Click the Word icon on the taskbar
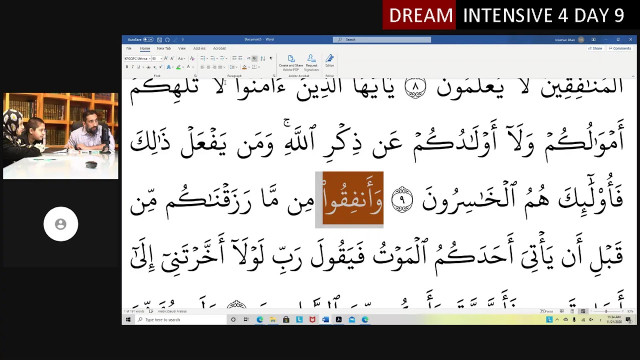The width and height of the screenshot is (640, 360). pyautogui.click(x=325, y=320)
